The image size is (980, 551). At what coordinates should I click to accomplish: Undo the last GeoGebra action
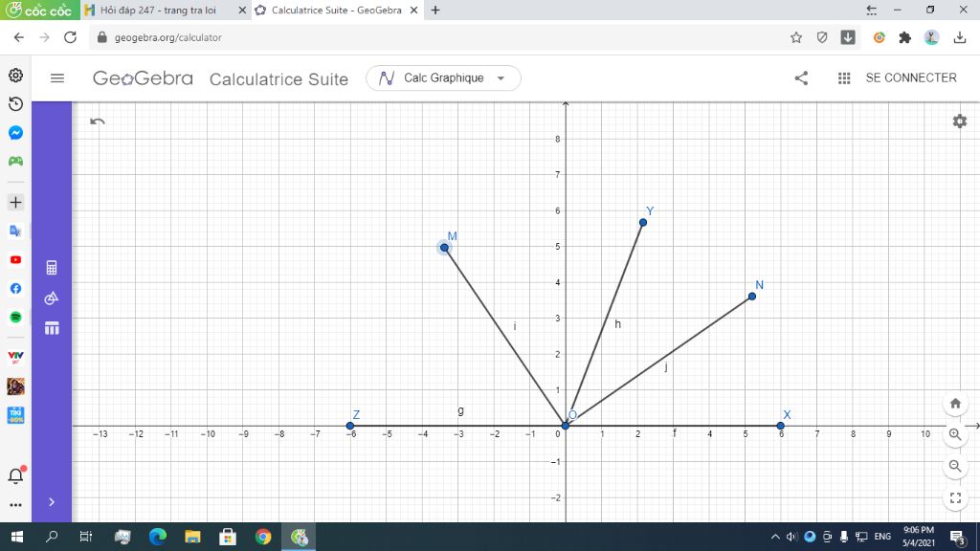(97, 121)
